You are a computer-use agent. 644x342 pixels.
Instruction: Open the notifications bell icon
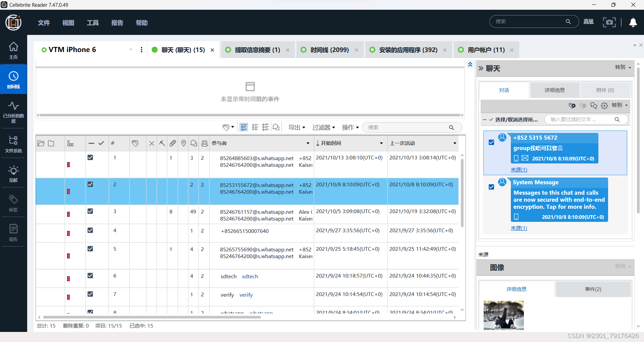pyautogui.click(x=633, y=22)
